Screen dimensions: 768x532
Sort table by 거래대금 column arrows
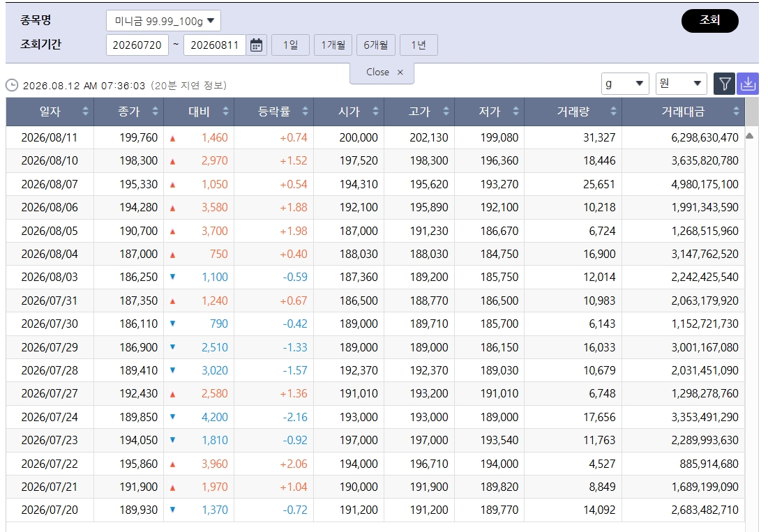[x=736, y=111]
